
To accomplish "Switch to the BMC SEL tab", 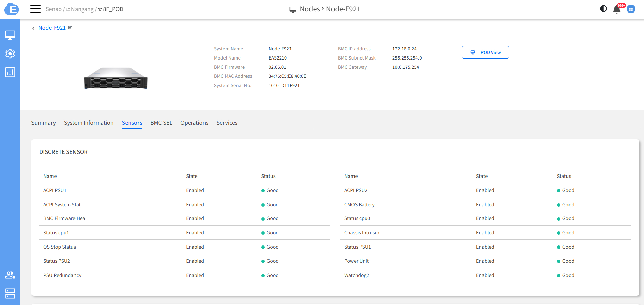I will tap(161, 123).
